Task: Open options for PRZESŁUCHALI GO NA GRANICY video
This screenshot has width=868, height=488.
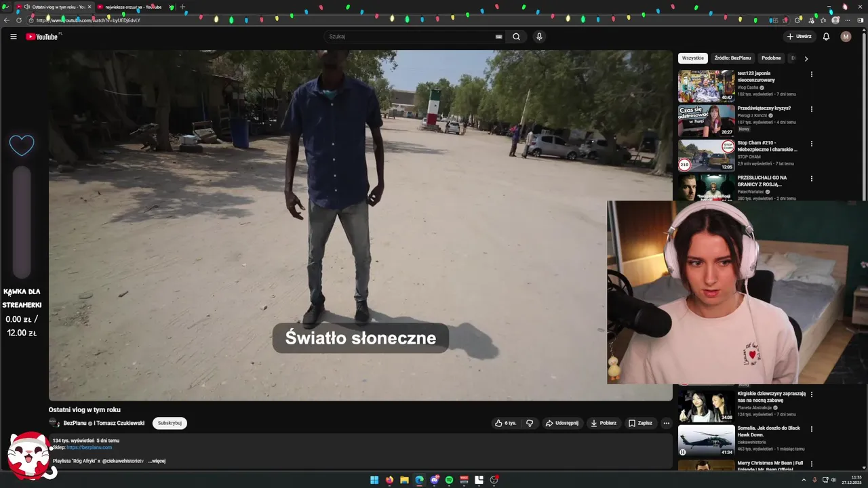Action: pyautogui.click(x=811, y=178)
